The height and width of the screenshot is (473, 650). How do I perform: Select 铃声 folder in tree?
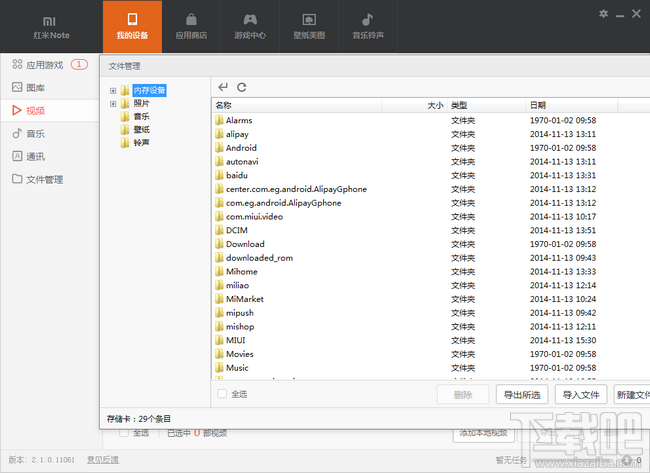[141, 143]
